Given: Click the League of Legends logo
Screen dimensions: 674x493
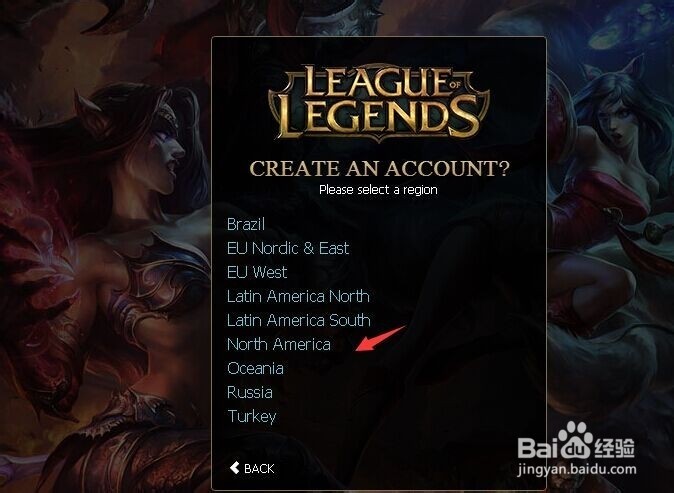Looking at the screenshot, I should click(379, 104).
